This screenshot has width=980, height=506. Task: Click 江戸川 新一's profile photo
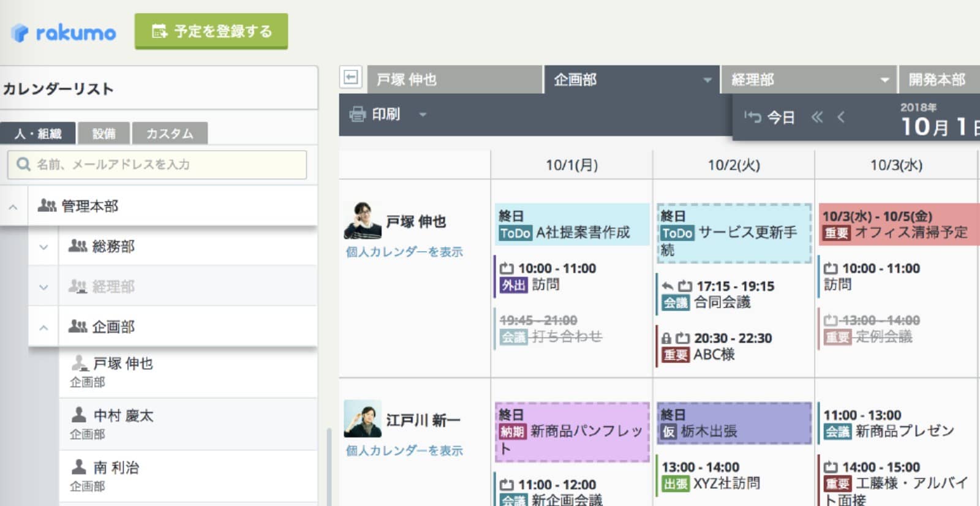[x=363, y=419]
